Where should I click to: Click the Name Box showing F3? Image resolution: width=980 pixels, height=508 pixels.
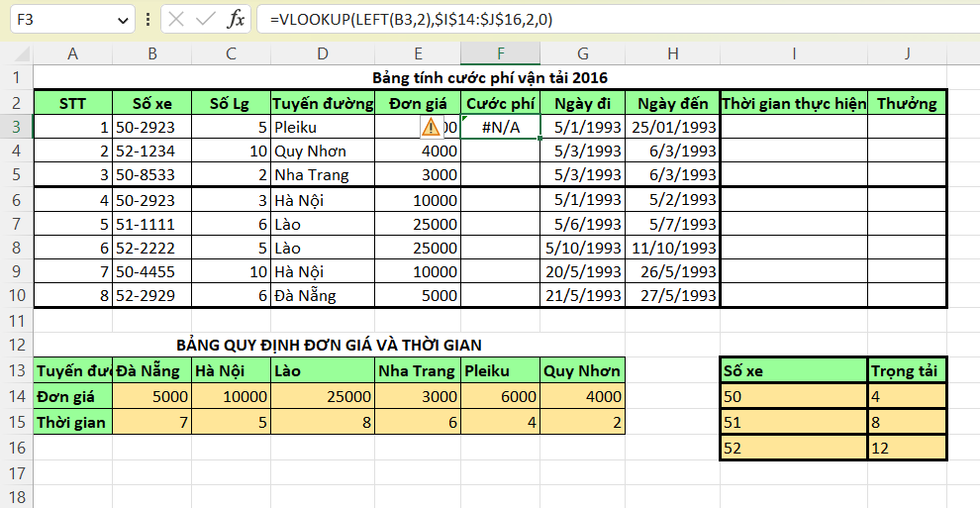point(72,20)
